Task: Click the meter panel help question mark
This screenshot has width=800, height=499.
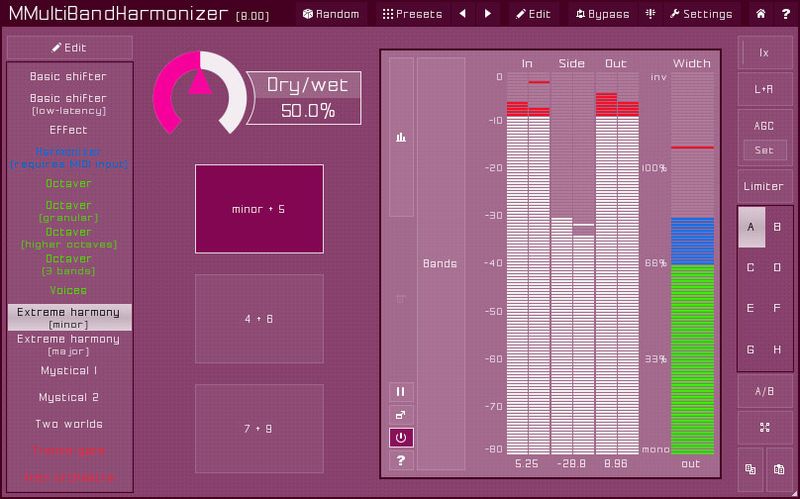Action: point(401,461)
